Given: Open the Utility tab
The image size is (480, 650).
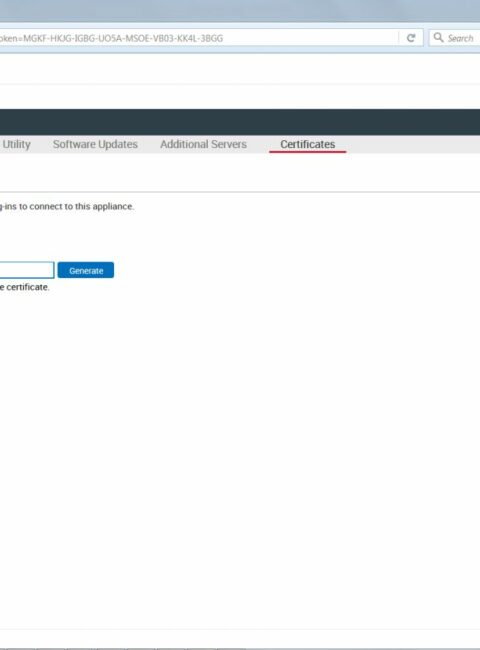Looking at the screenshot, I should coord(16,144).
